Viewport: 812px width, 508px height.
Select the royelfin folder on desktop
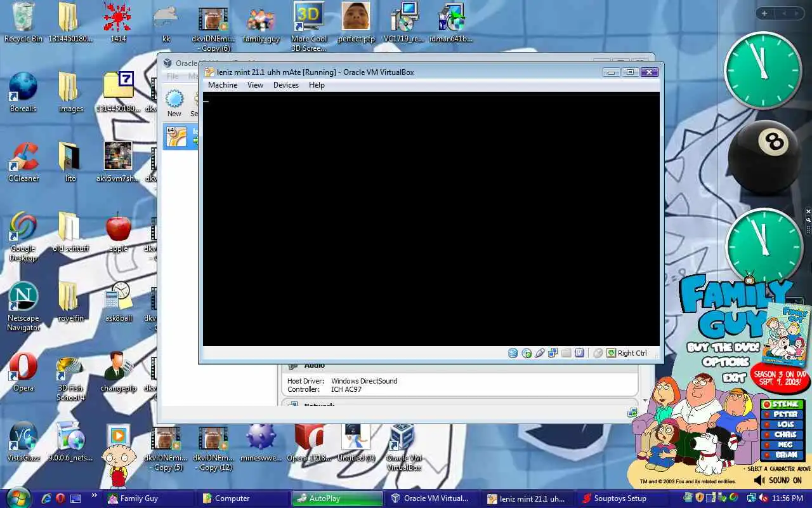(x=70, y=302)
